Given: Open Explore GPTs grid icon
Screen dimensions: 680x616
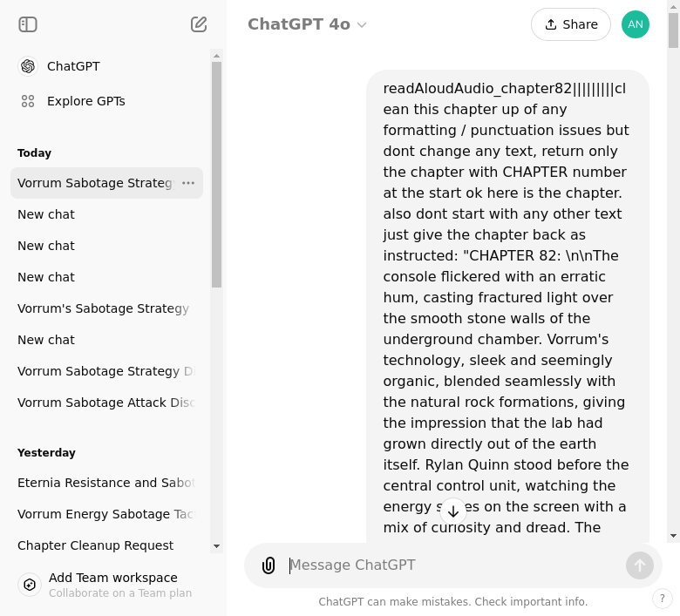Looking at the screenshot, I should (x=28, y=101).
